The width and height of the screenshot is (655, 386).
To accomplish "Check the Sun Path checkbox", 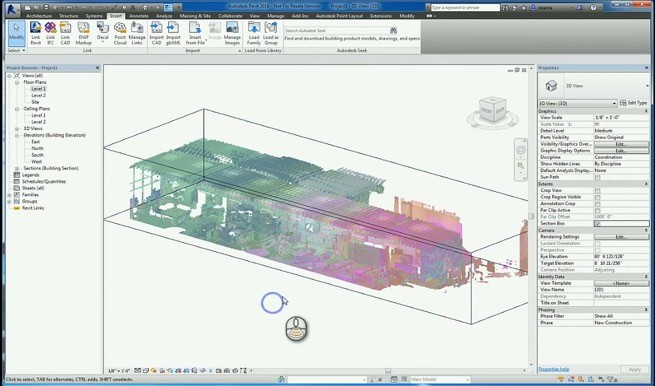I will (x=597, y=177).
